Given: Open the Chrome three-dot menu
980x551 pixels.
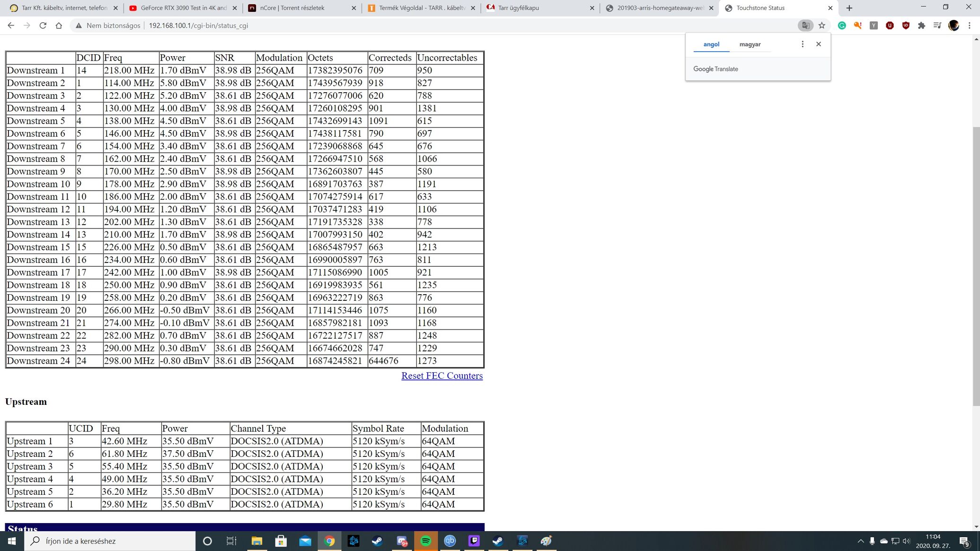Looking at the screenshot, I should pyautogui.click(x=970, y=26).
